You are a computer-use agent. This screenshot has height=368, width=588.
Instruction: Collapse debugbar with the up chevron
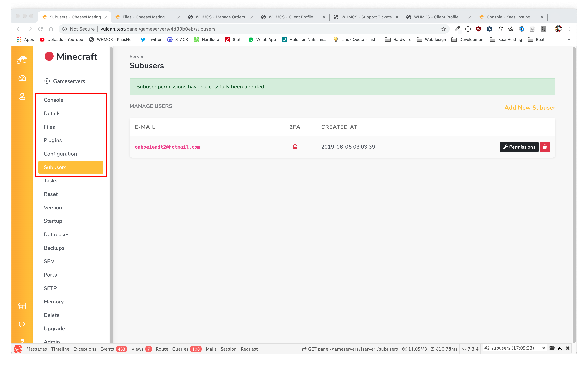560,348
